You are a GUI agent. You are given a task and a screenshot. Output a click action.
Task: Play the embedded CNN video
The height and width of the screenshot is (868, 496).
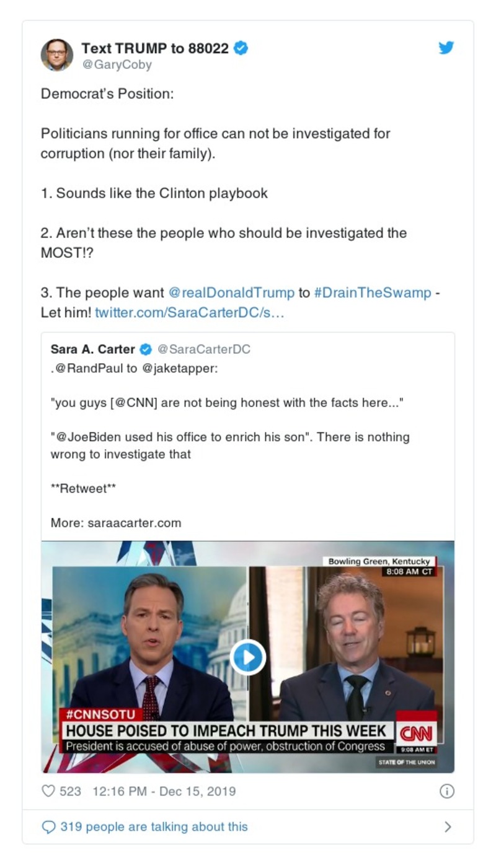(247, 657)
